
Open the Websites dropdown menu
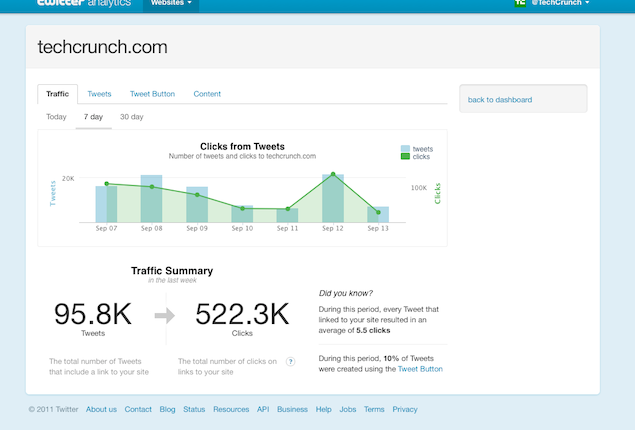tap(171, 4)
